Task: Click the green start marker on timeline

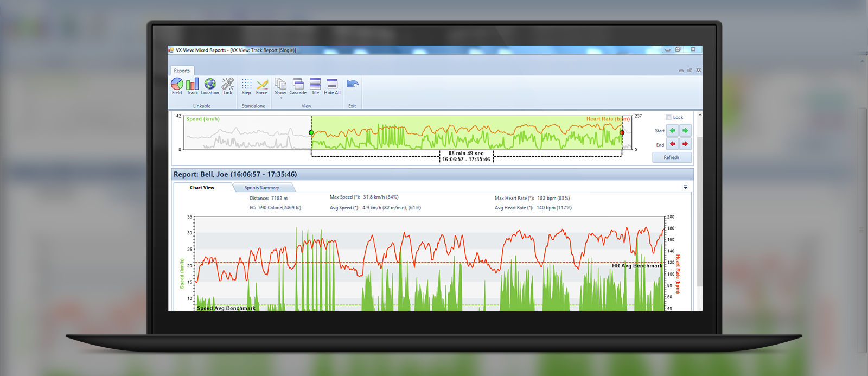Action: pyautogui.click(x=311, y=132)
